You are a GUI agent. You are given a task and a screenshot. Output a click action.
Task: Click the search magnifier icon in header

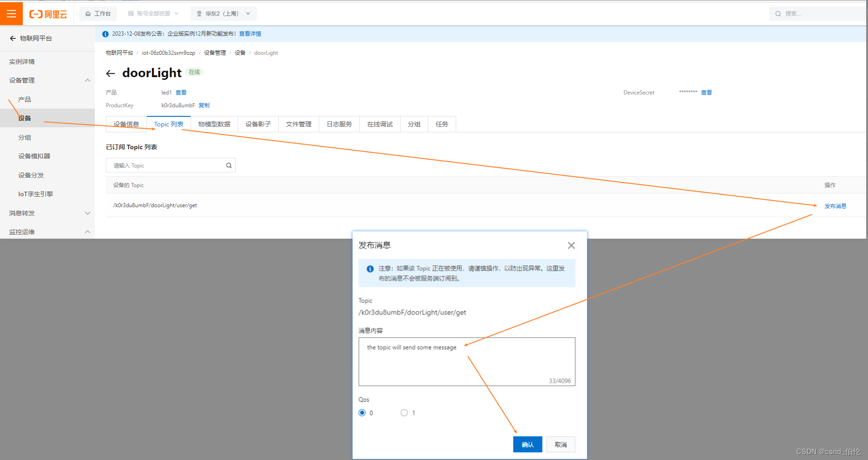point(778,14)
